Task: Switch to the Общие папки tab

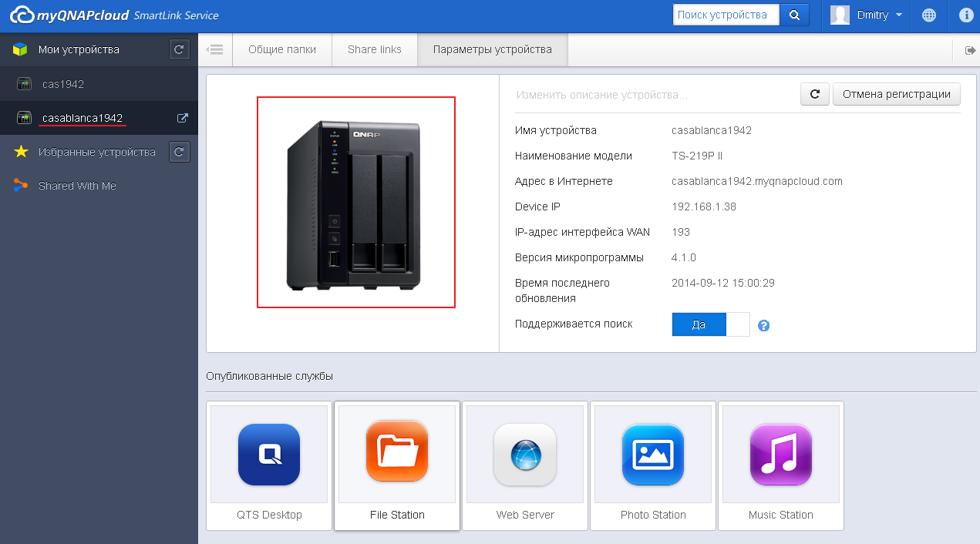Action: click(x=282, y=50)
